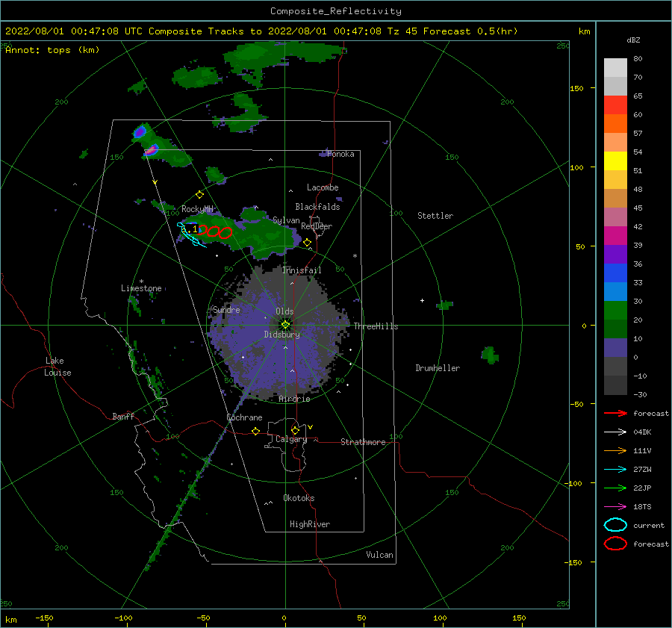This screenshot has height=628, width=672.
Task: Click the 65 dBZ red color swatch
Action: pyautogui.click(x=615, y=105)
